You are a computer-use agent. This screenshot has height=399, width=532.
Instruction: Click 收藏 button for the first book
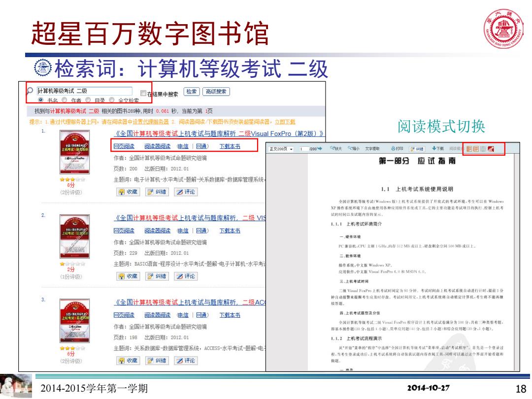coord(128,192)
